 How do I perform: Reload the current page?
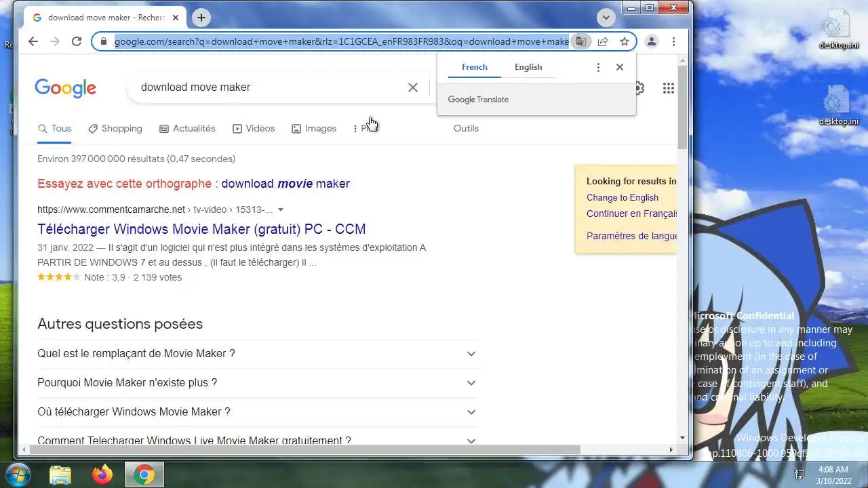(77, 41)
